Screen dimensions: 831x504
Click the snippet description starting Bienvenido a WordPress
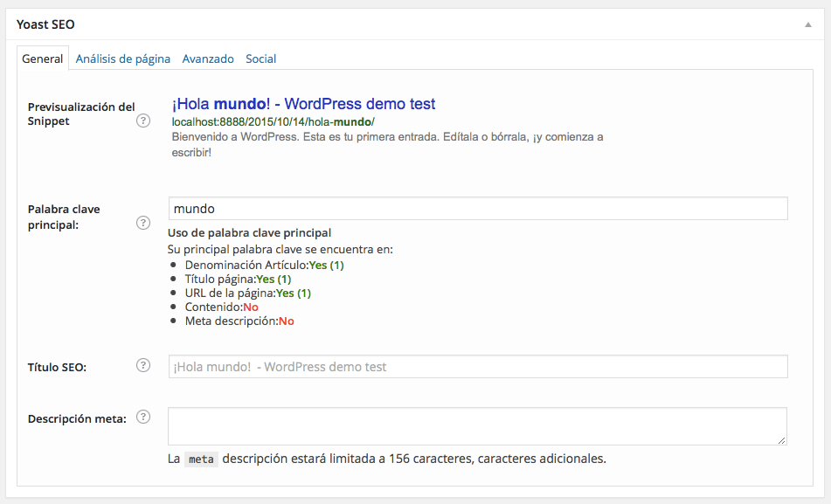coord(387,145)
